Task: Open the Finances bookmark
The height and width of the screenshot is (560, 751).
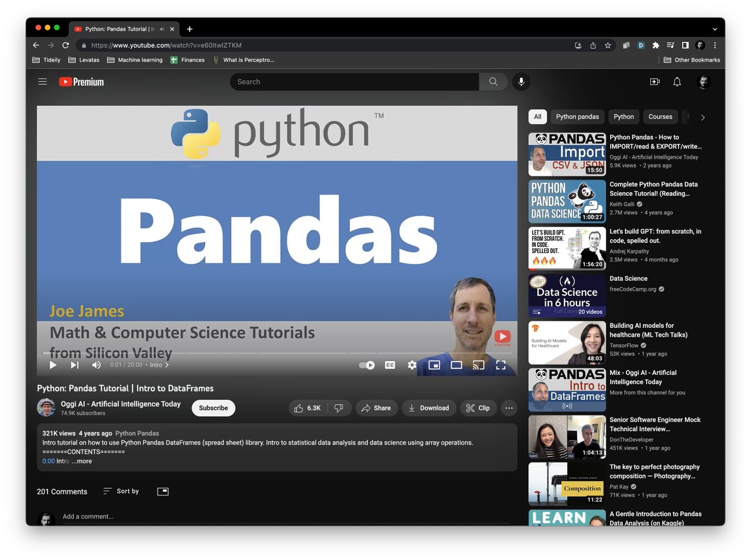Action: (188, 60)
